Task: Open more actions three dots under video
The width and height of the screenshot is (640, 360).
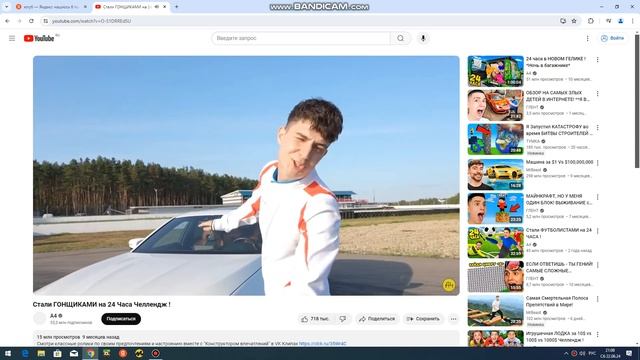Action: (x=453, y=319)
